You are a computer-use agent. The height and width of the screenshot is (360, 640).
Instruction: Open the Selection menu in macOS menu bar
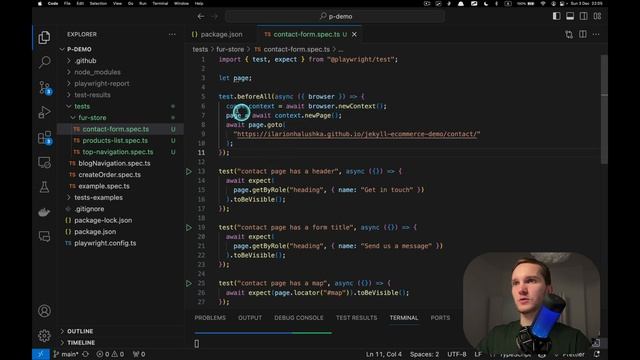(98, 3)
